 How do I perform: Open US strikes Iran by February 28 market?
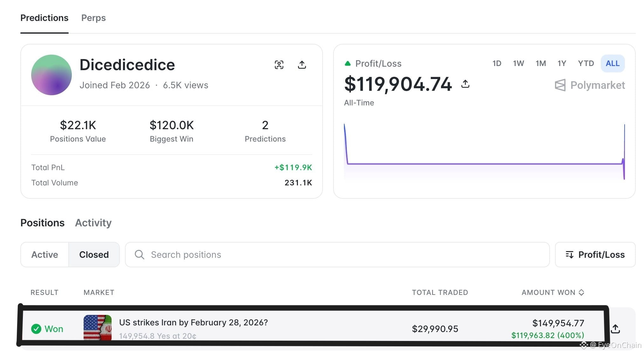(193, 323)
